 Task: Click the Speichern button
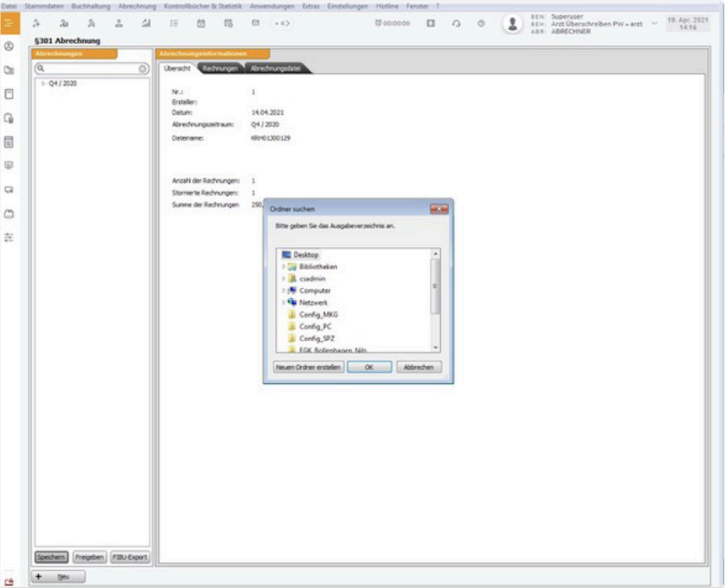(x=51, y=557)
